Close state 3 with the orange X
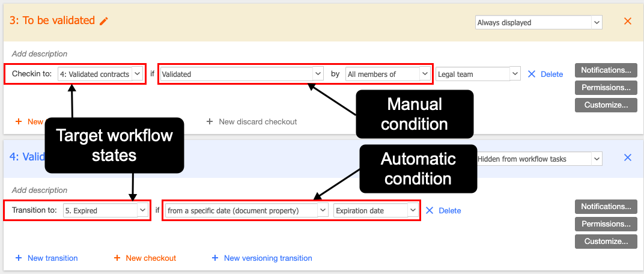The height and width of the screenshot is (274, 644). coord(628,21)
